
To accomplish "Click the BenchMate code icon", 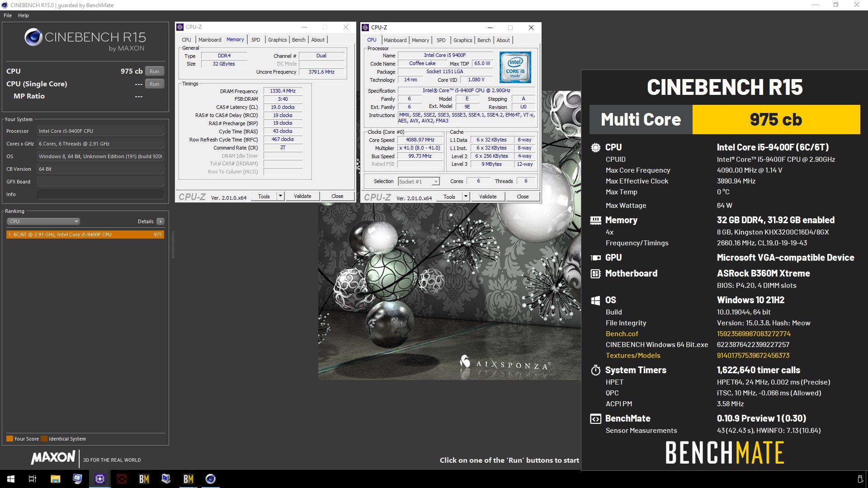I will coord(596,419).
